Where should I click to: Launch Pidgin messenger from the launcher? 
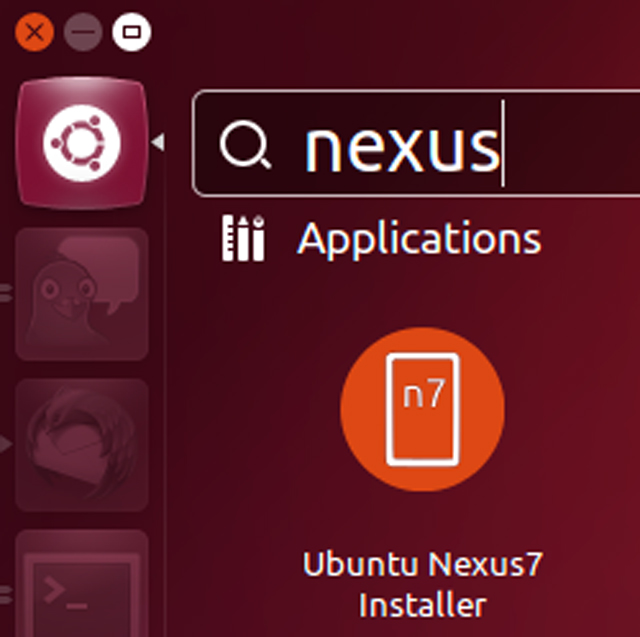pos(82,294)
